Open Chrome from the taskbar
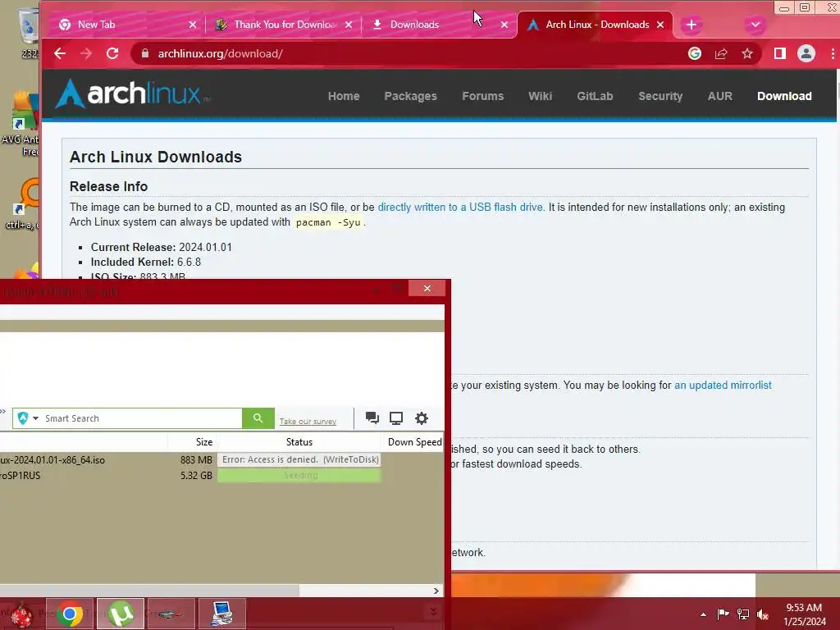The height and width of the screenshot is (630, 840). (x=70, y=614)
